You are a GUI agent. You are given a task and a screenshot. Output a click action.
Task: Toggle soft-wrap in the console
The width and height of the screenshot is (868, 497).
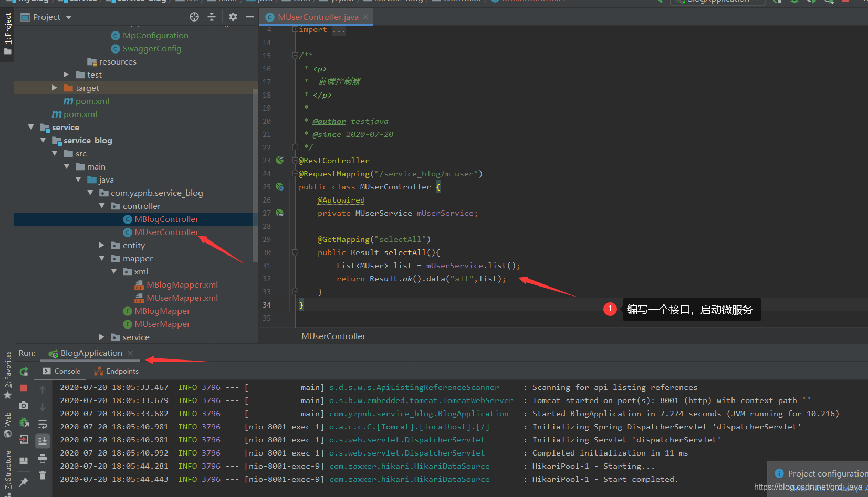tap(43, 424)
